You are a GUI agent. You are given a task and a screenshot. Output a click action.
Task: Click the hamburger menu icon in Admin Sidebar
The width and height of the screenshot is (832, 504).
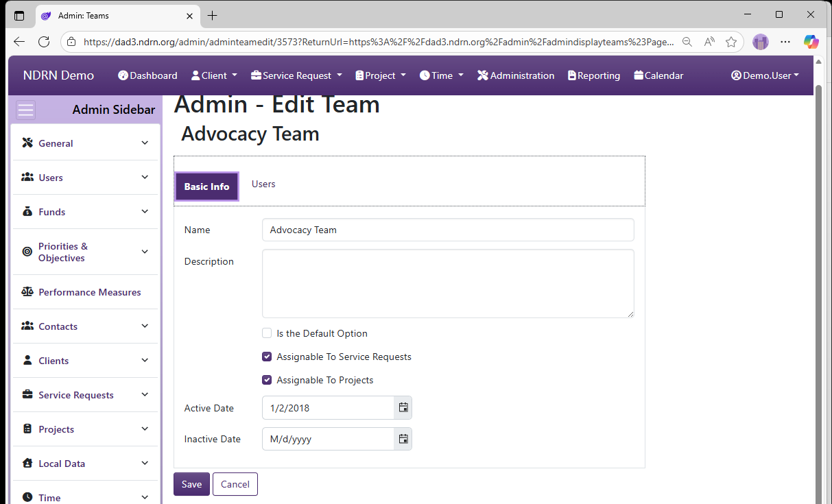pyautogui.click(x=25, y=110)
